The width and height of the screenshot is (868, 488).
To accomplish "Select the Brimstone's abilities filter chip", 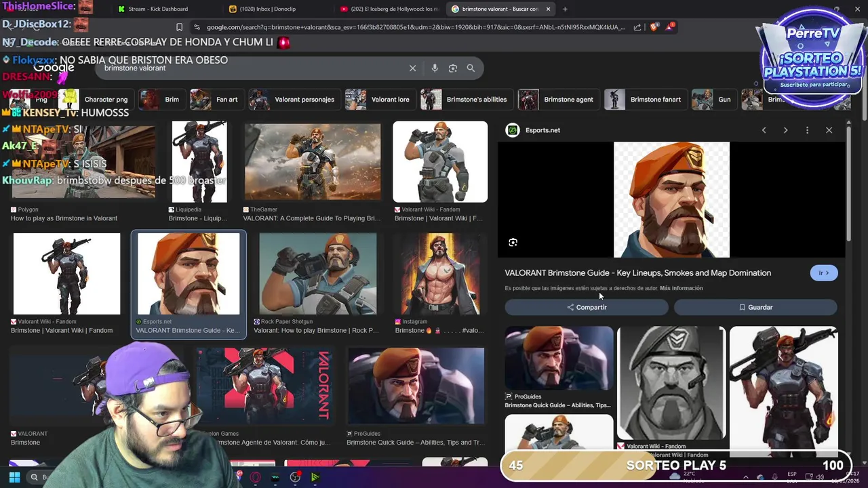I will pyautogui.click(x=467, y=99).
